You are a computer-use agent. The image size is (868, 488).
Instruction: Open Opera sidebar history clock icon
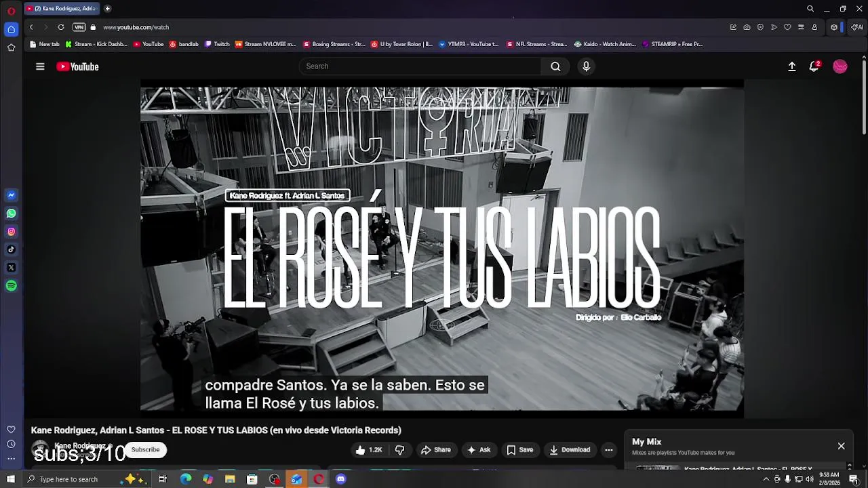click(11, 444)
